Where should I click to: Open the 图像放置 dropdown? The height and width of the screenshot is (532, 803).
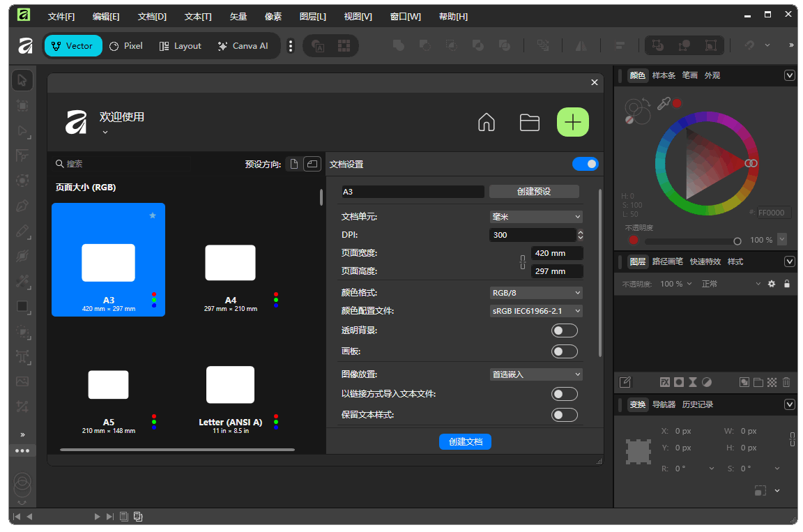[x=535, y=374]
